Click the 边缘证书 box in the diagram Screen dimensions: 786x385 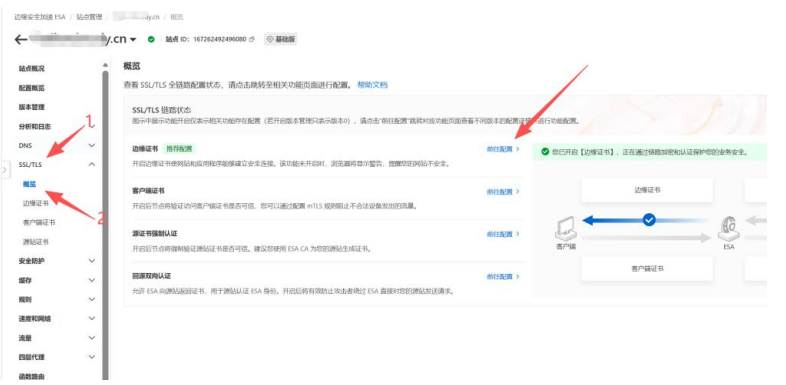(647, 190)
